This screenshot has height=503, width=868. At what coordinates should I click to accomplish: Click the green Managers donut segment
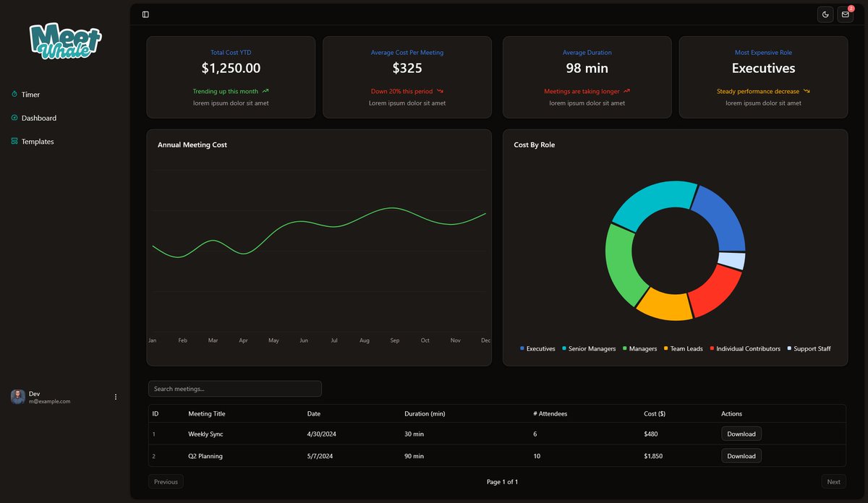point(620,267)
